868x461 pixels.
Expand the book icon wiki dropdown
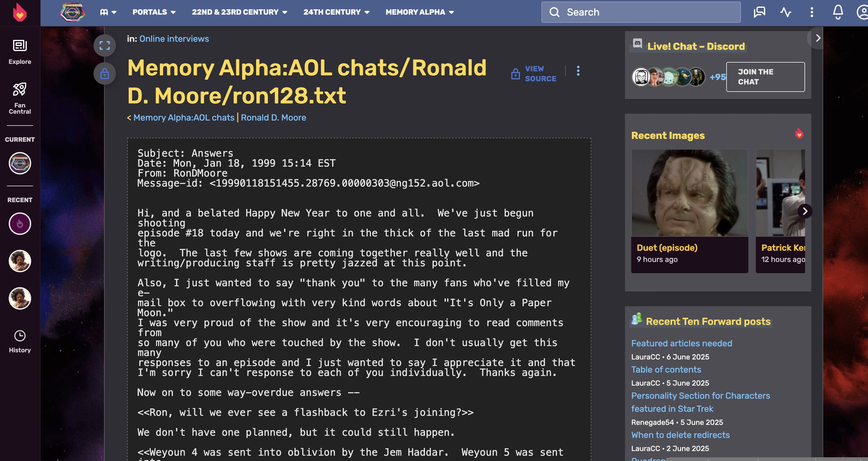tap(108, 12)
